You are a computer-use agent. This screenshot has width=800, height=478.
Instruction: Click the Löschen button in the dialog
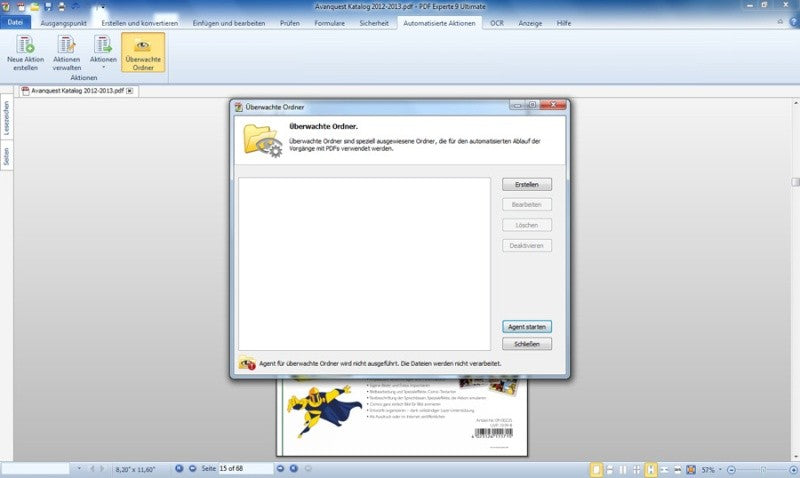click(x=527, y=225)
